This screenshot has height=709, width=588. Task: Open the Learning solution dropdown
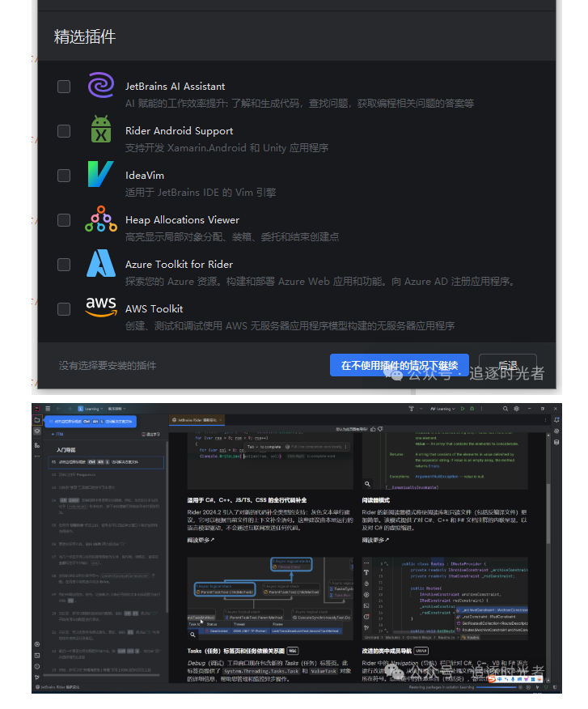pos(91,409)
